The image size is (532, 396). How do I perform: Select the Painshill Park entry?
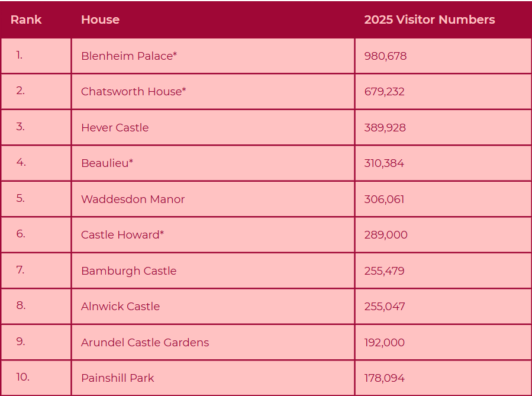[x=117, y=378]
